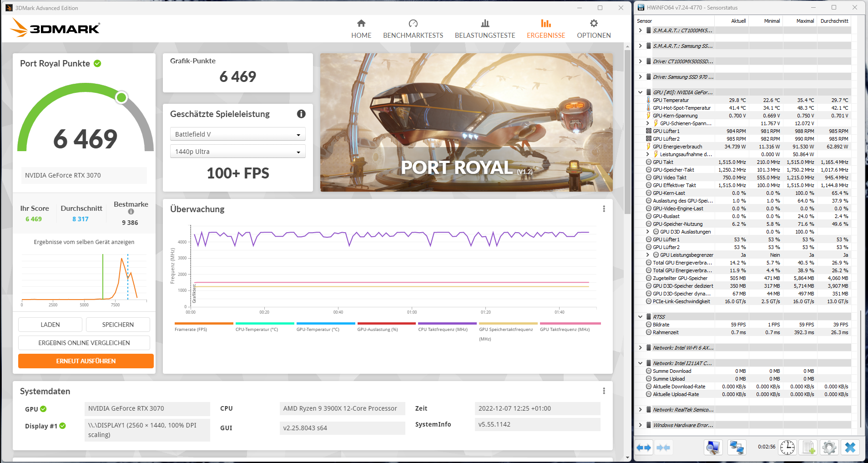Toggle the CPU Taktfrequenz (MHz) chart series
Viewport: 868px width, 463px height.
click(448, 327)
